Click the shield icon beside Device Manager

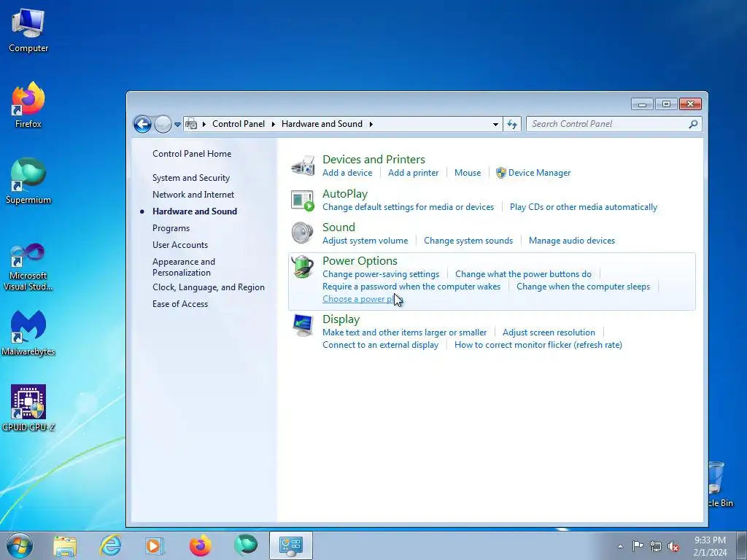click(x=500, y=173)
